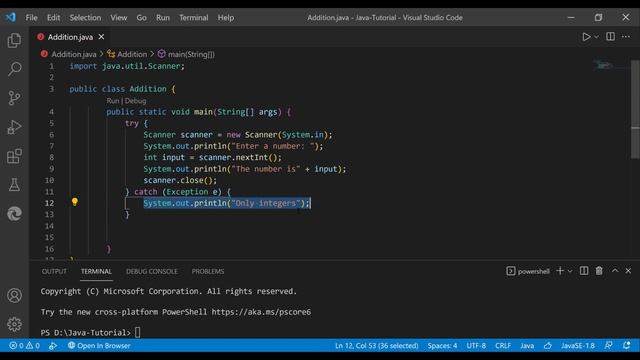Viewport: 640px width, 360px height.
Task: Switch to the TERMINAL panel tab
Action: tap(96, 271)
